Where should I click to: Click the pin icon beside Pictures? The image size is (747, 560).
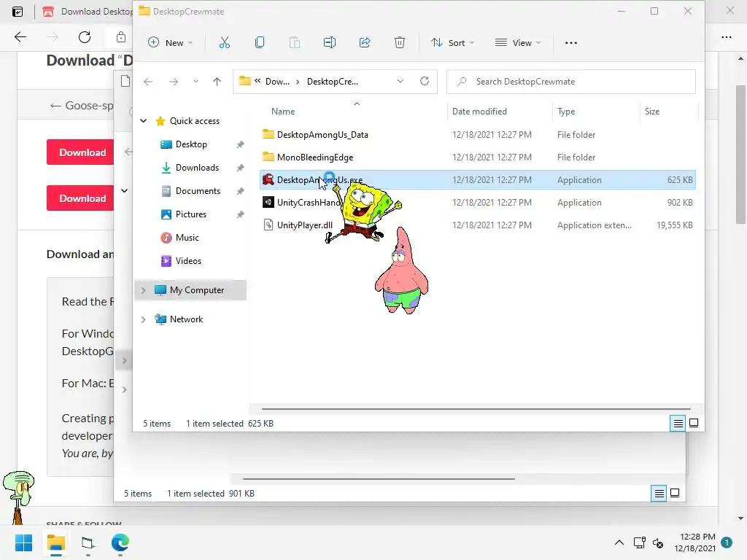coord(240,214)
